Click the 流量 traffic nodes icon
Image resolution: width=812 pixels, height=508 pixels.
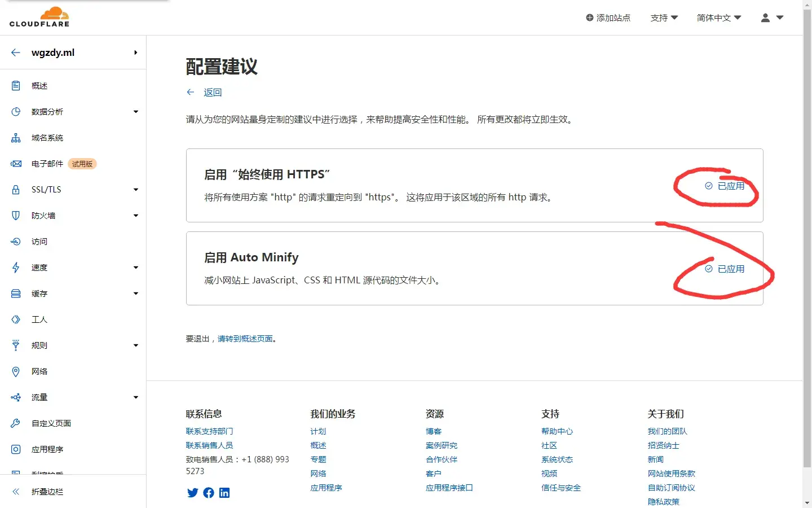[16, 397]
